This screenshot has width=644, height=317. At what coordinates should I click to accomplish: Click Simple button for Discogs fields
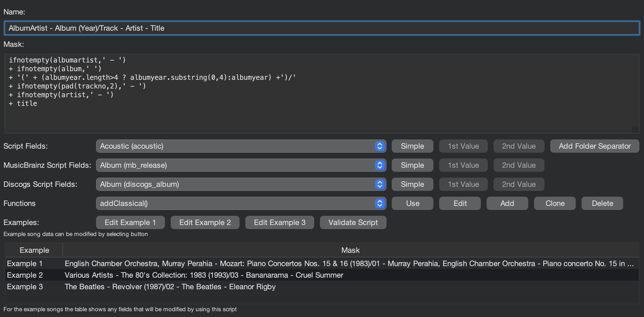tap(412, 184)
